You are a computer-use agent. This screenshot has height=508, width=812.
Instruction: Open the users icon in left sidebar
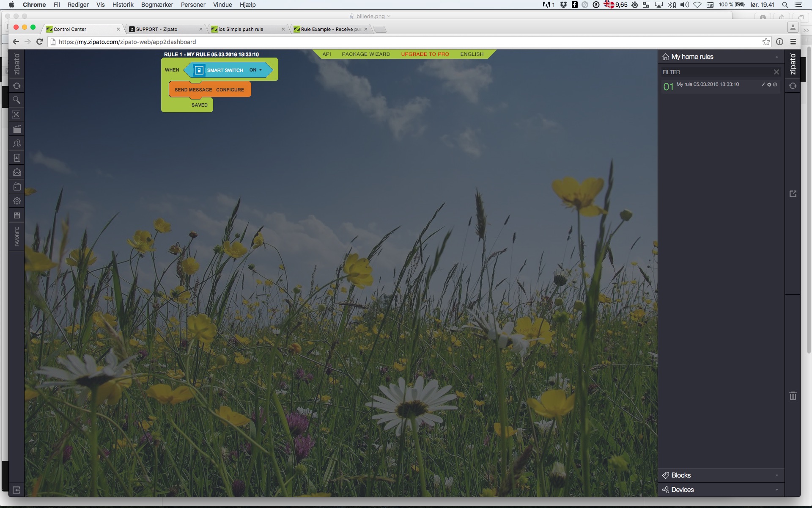pyautogui.click(x=17, y=144)
